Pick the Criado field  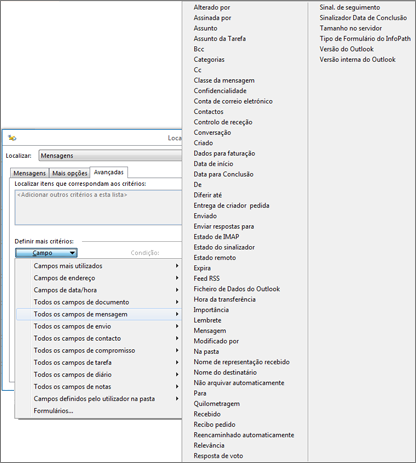[203, 143]
